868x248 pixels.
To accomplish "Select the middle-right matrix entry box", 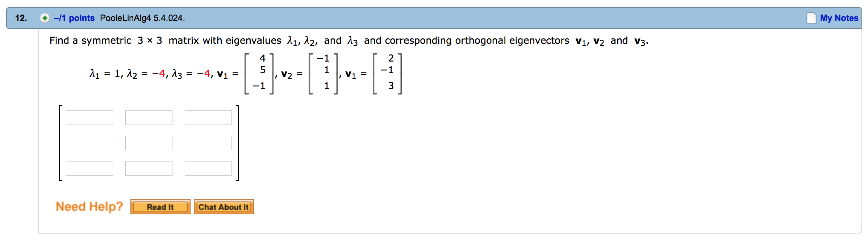I will point(208,142).
